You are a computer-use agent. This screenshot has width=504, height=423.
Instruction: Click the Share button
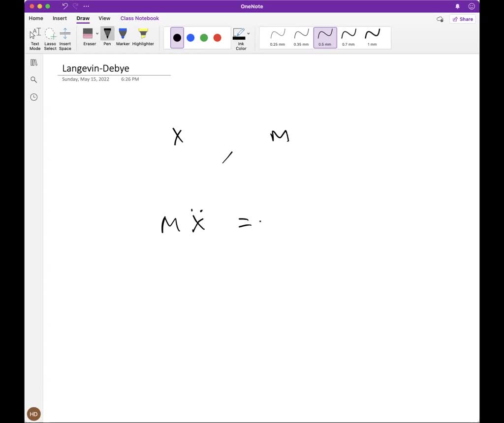click(x=462, y=19)
